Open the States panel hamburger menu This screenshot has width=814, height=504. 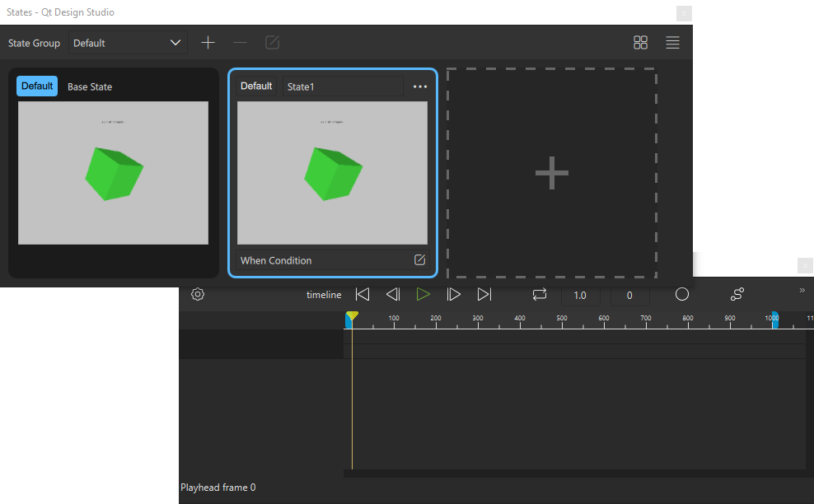tap(673, 43)
